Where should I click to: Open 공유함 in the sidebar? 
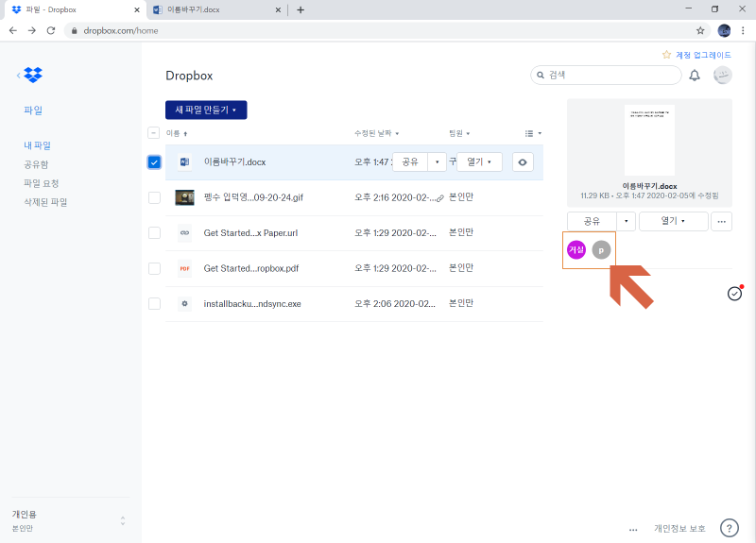pyautogui.click(x=36, y=164)
